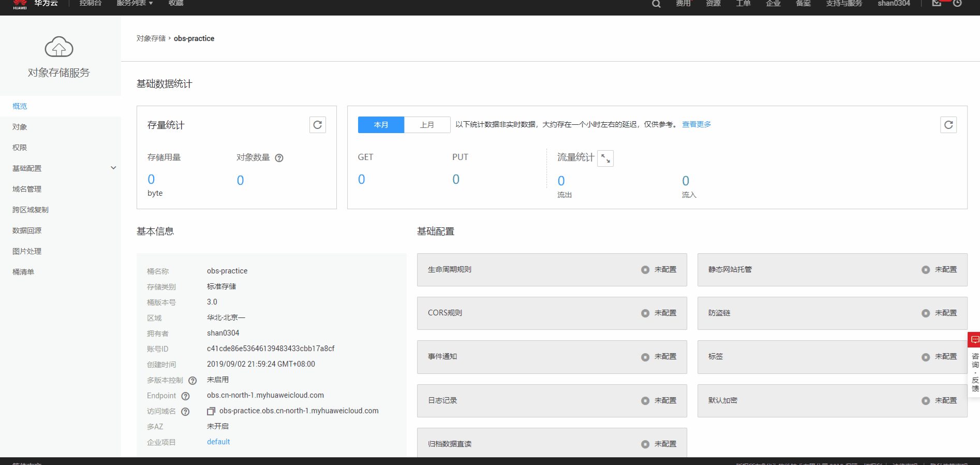Open 支持与服务 in the top bar

click(x=844, y=3)
